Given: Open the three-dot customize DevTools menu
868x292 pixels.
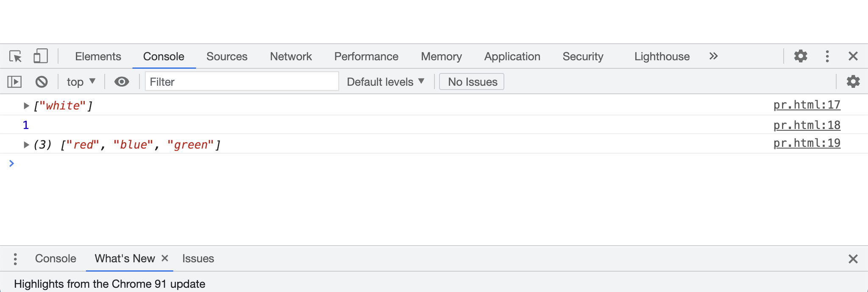Looking at the screenshot, I should (827, 56).
